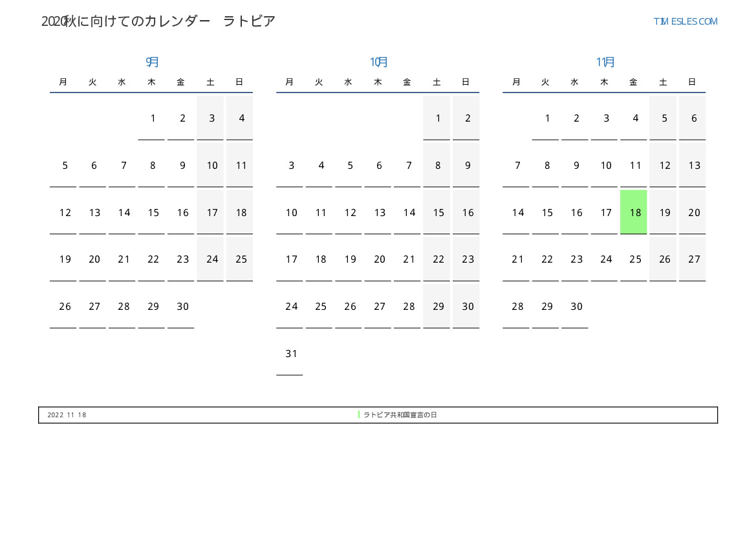Select November 11
This screenshot has width=756, height=535.
(x=634, y=166)
